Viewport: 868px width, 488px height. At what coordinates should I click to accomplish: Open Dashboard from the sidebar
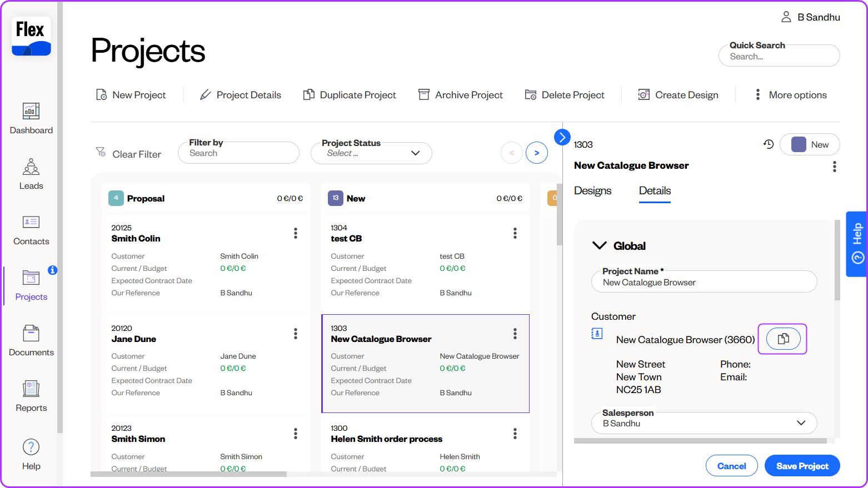point(31,118)
